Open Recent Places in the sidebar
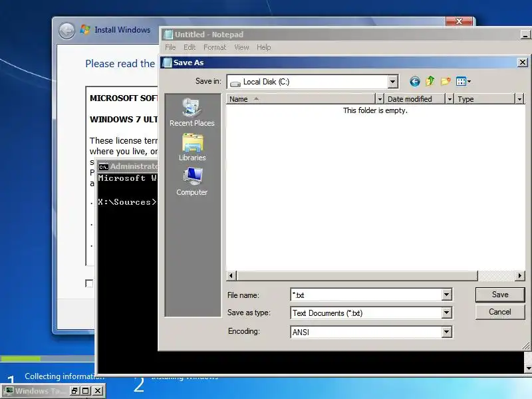 click(192, 112)
